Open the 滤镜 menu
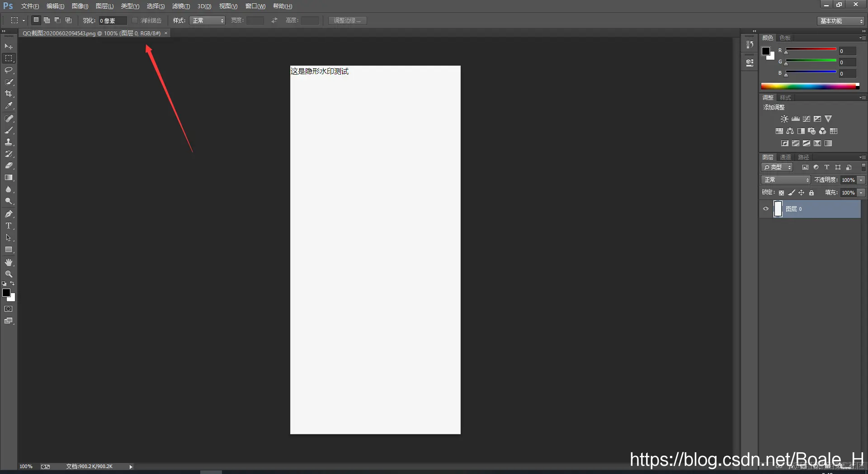 point(181,6)
